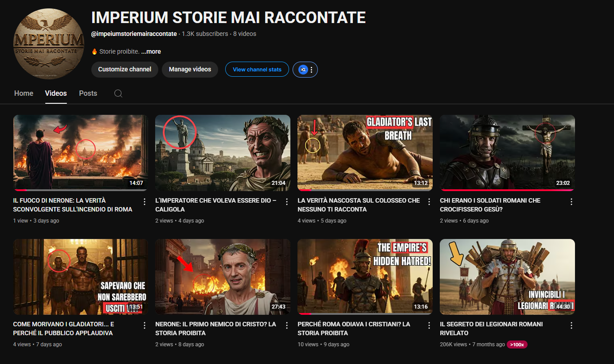This screenshot has height=364, width=614.
Task: Open the channel avatar logo image
Action: pyautogui.click(x=49, y=43)
